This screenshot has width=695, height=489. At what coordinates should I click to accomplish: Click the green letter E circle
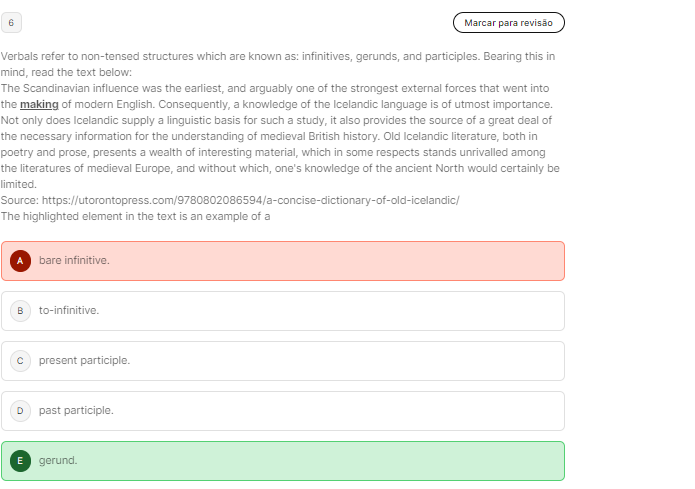tap(20, 461)
